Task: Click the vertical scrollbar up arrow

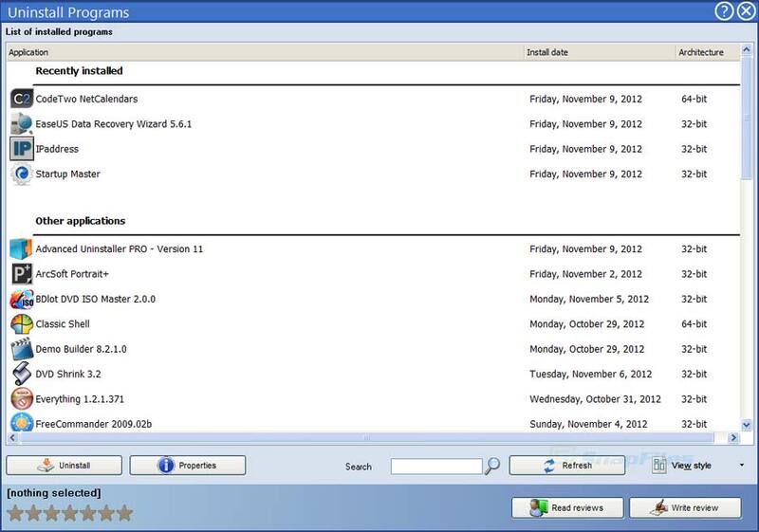Action: pos(746,50)
